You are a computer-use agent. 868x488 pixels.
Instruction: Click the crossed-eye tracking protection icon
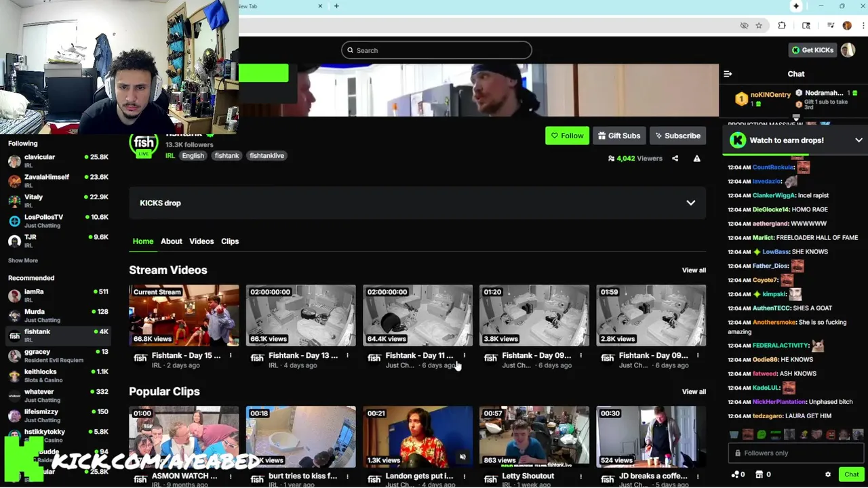(744, 26)
